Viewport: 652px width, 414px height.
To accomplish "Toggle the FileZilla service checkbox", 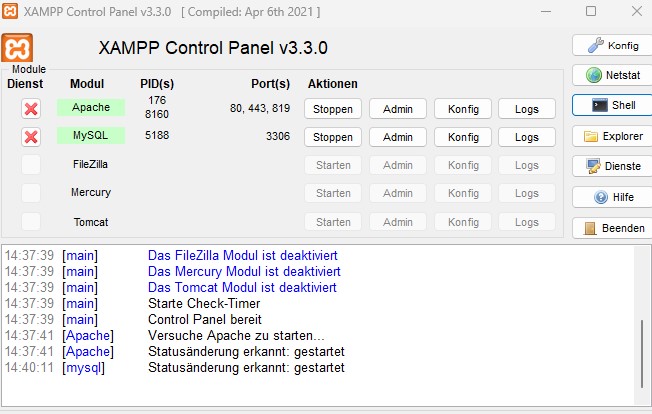I will (31, 164).
